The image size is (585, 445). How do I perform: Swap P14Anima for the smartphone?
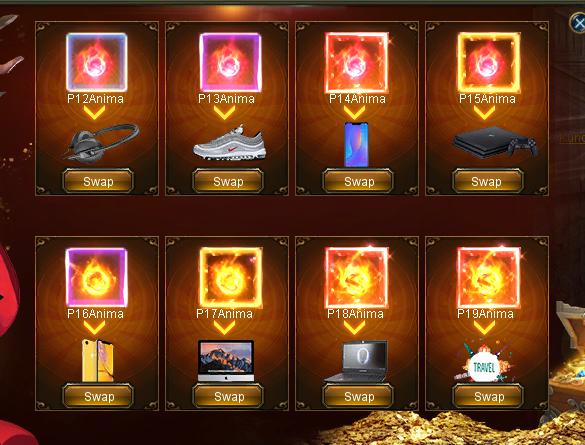tap(358, 181)
